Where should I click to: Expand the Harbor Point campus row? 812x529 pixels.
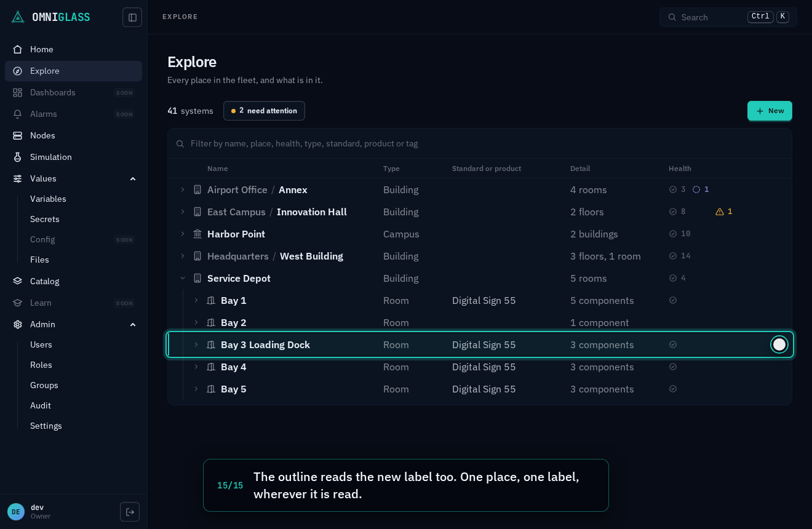(183, 234)
